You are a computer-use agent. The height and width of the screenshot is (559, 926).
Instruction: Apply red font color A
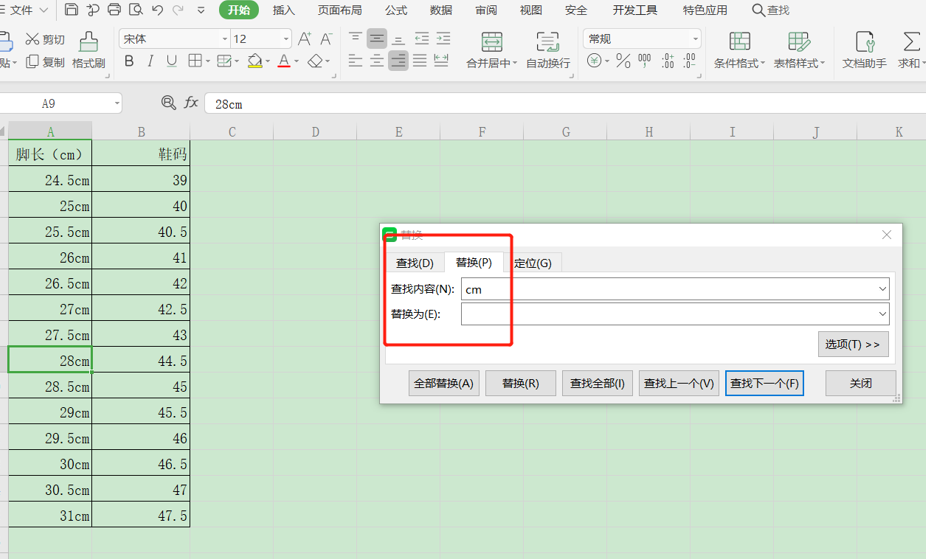click(x=284, y=61)
